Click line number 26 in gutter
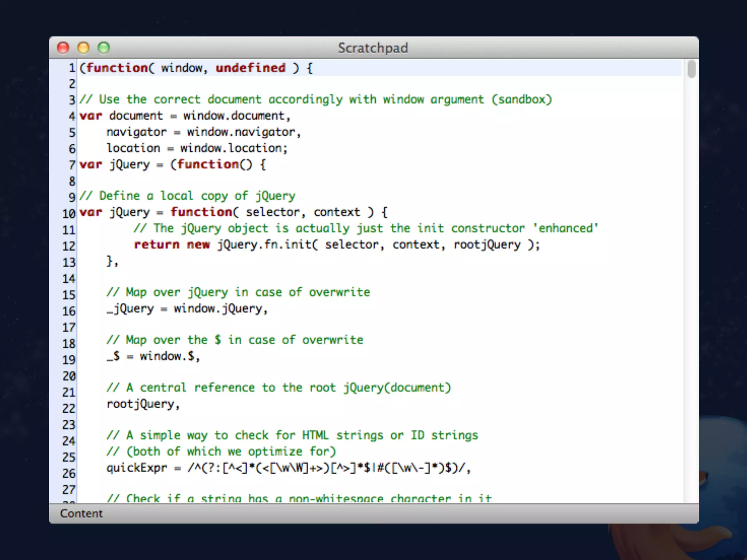This screenshot has width=747, height=560. pyautogui.click(x=69, y=473)
